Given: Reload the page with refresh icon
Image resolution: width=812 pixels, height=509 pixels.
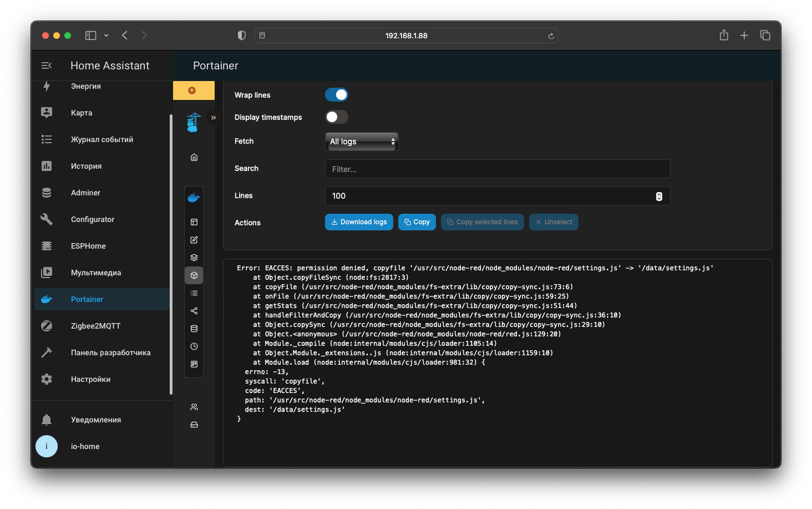Looking at the screenshot, I should tap(551, 36).
